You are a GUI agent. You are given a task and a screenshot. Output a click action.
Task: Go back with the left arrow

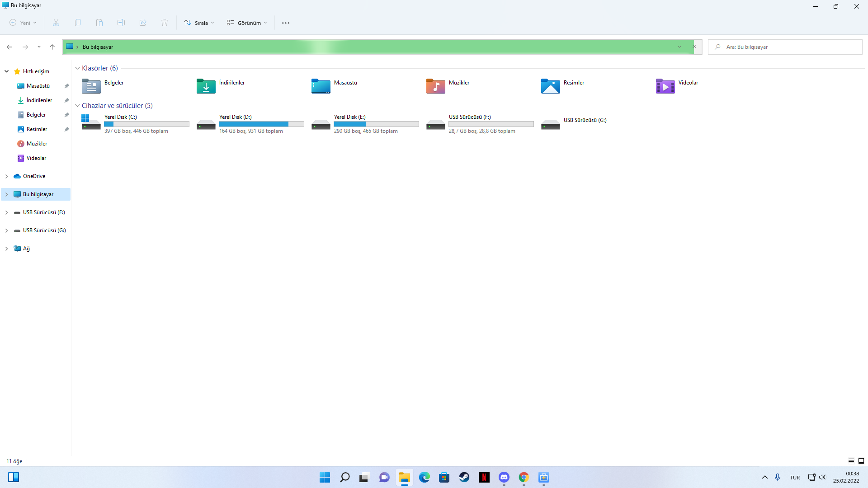9,47
